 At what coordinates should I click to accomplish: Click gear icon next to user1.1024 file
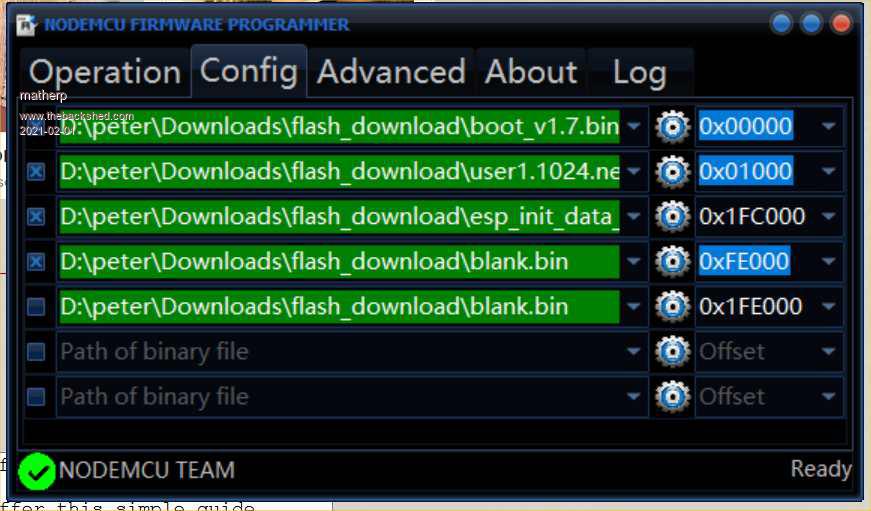tap(672, 172)
